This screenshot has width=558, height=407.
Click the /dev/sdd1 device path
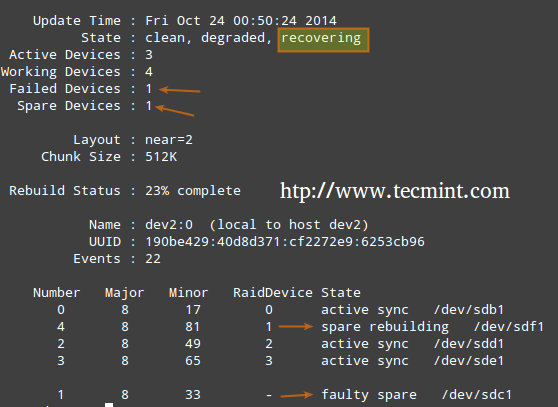point(469,344)
